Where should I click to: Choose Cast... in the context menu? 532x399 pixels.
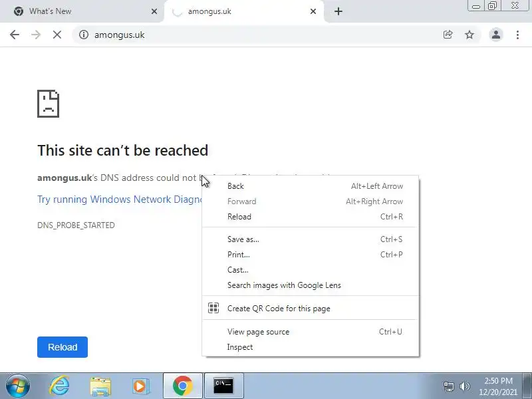tap(311, 270)
